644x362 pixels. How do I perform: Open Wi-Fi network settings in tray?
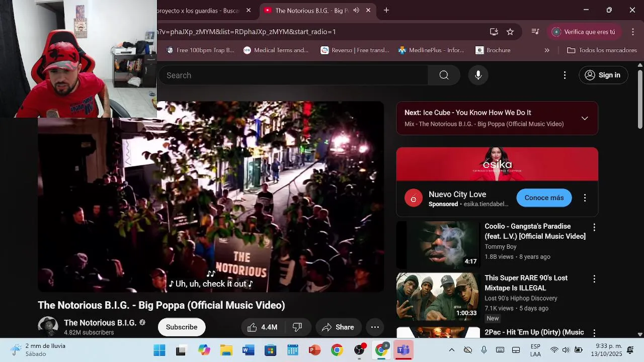(554, 350)
